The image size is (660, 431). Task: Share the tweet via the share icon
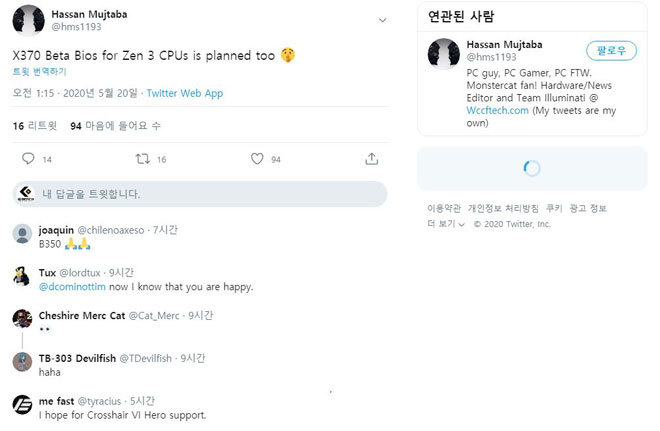(371, 159)
